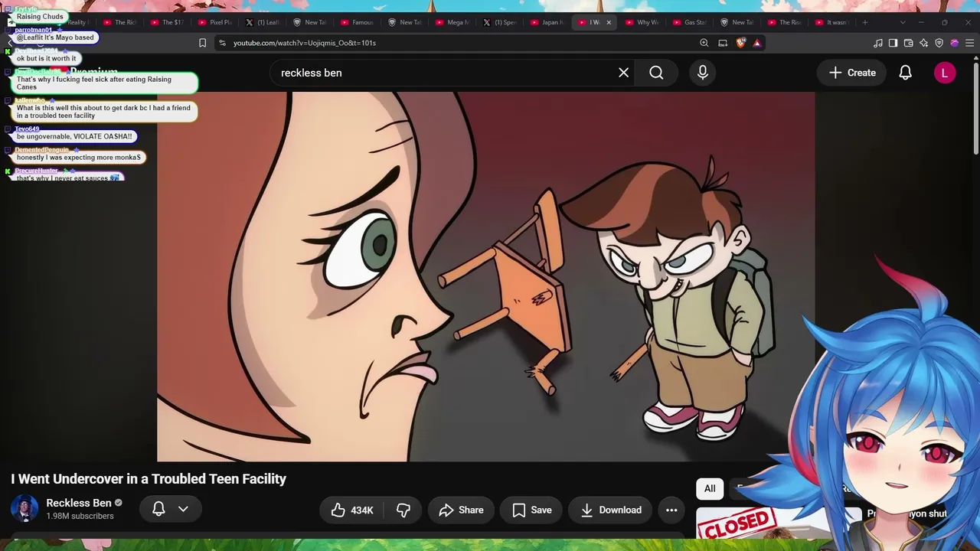Start voice search with the microphone
Screen dimensions: 980x551
(703, 73)
